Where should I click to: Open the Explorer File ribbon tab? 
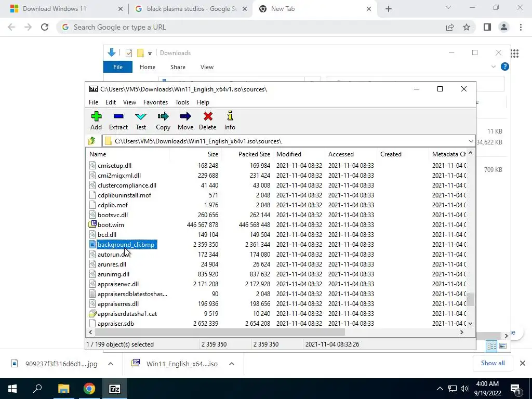pos(118,67)
